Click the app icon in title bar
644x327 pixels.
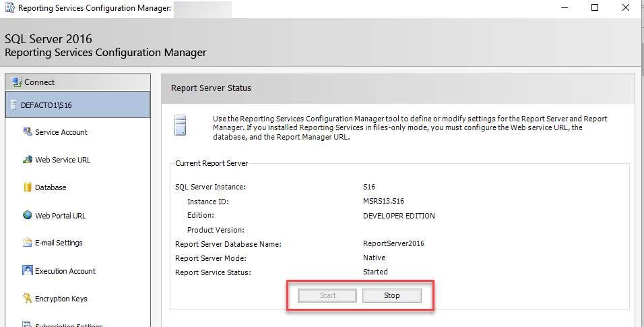point(10,8)
